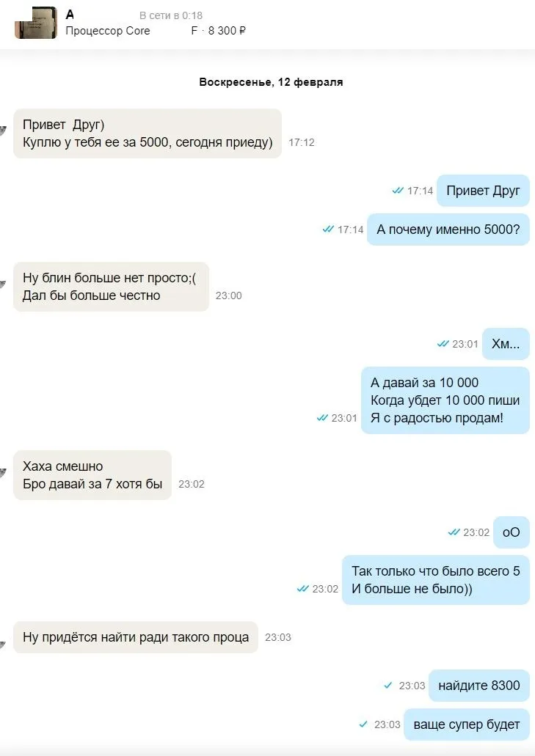The height and width of the screenshot is (756, 535).
Task: Select the message 'Бро давай за 7 хотя бы'
Action: (92, 475)
